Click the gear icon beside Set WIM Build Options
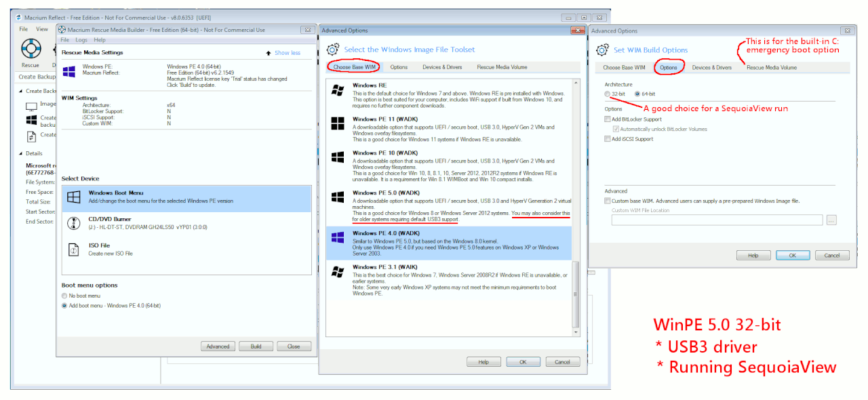 click(602, 50)
